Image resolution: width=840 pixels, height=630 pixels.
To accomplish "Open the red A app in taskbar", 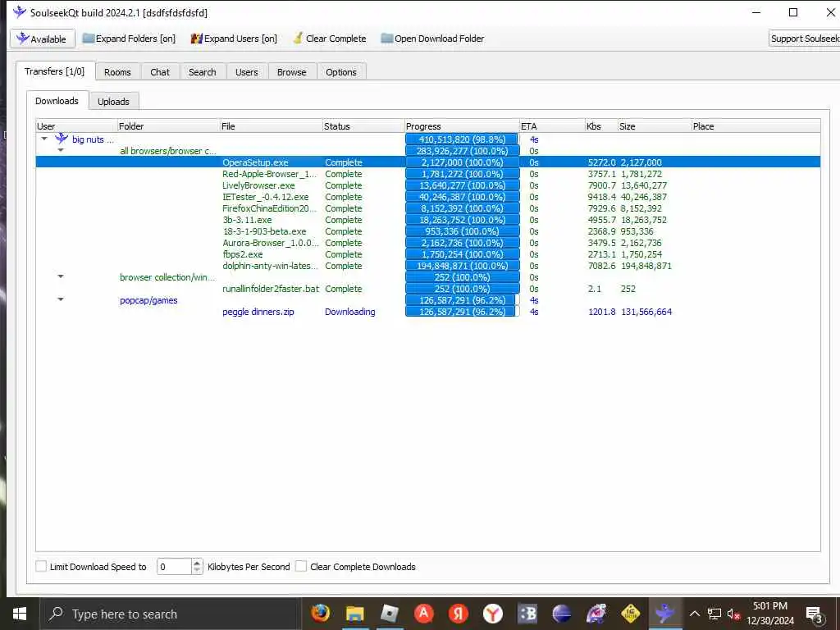I will click(424, 614).
